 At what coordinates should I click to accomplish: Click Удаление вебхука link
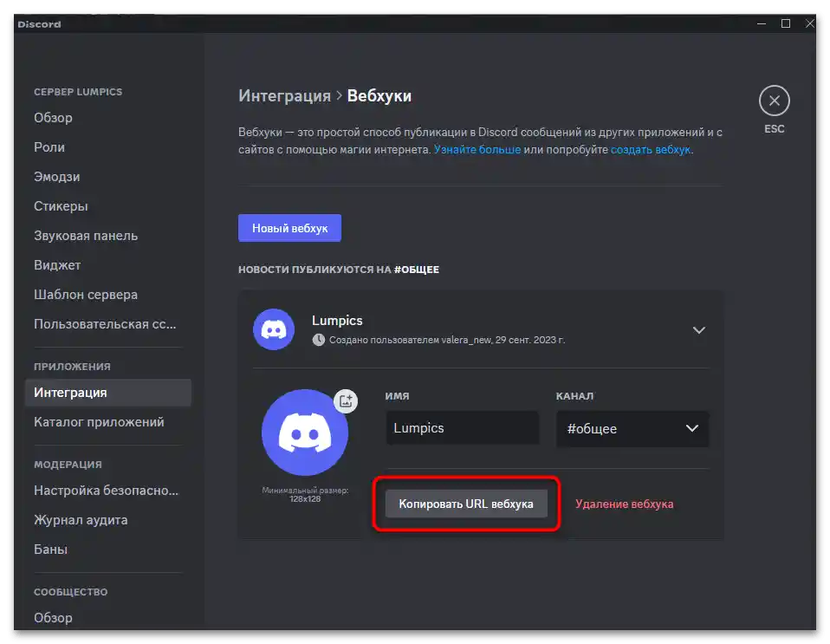pyautogui.click(x=624, y=504)
